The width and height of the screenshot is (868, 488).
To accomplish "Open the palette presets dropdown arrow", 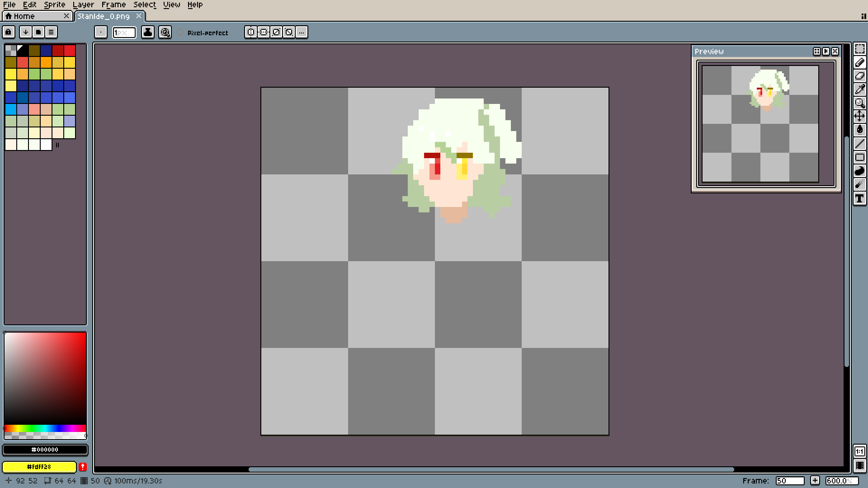I will tap(26, 32).
